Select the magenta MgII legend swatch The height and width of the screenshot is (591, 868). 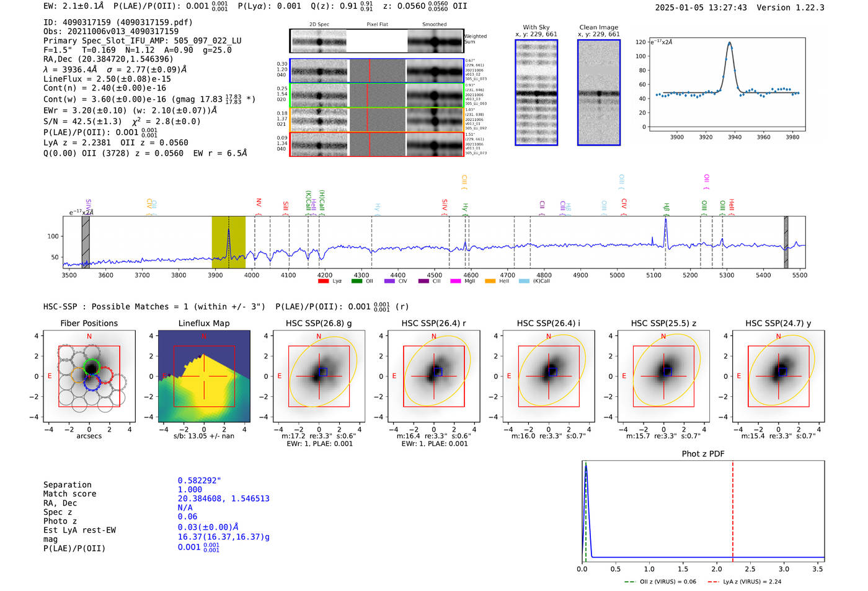(456, 282)
